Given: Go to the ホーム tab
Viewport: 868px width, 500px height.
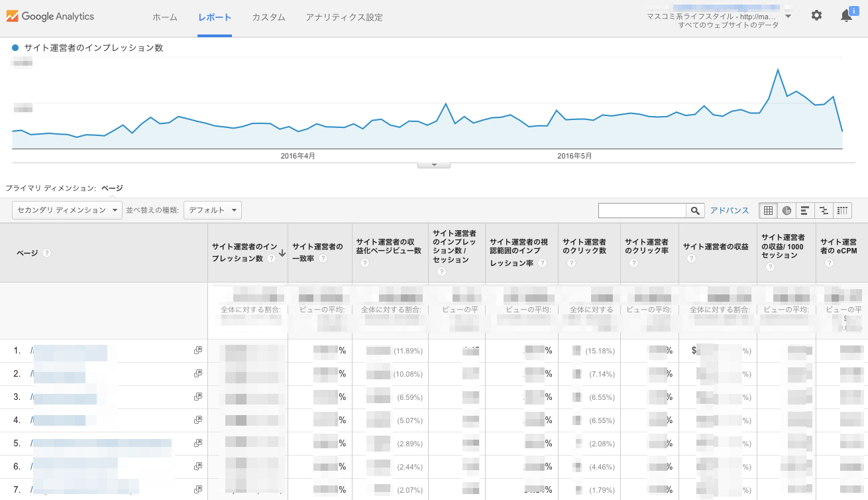Looking at the screenshot, I should [165, 17].
